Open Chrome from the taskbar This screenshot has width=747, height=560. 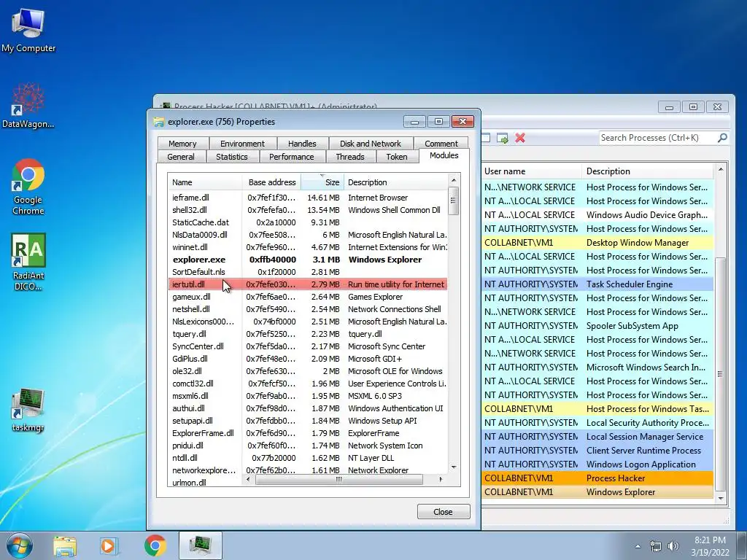coord(155,545)
